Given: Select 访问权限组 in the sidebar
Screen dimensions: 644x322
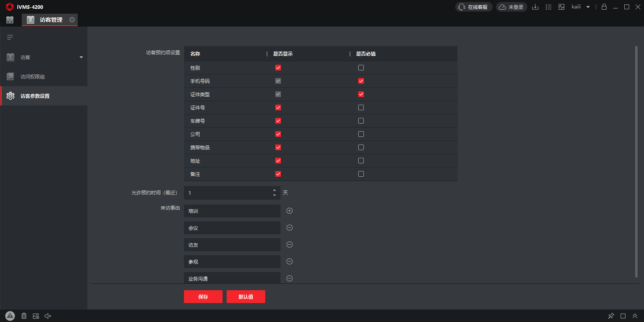Looking at the screenshot, I should [33, 76].
